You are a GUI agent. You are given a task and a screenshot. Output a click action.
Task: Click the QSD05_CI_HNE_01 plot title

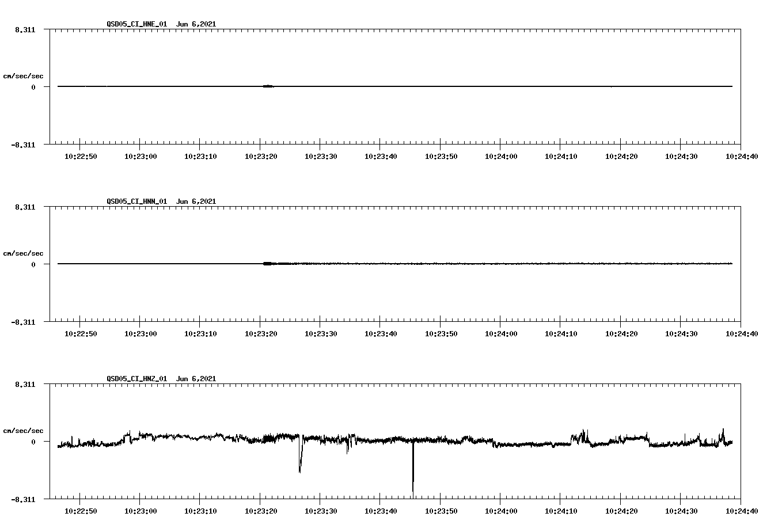(161, 24)
